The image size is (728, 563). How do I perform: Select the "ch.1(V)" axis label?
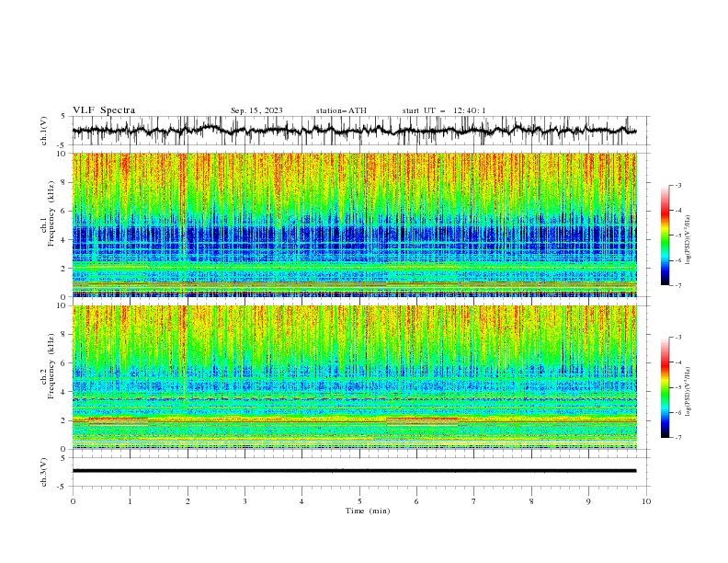click(x=44, y=131)
